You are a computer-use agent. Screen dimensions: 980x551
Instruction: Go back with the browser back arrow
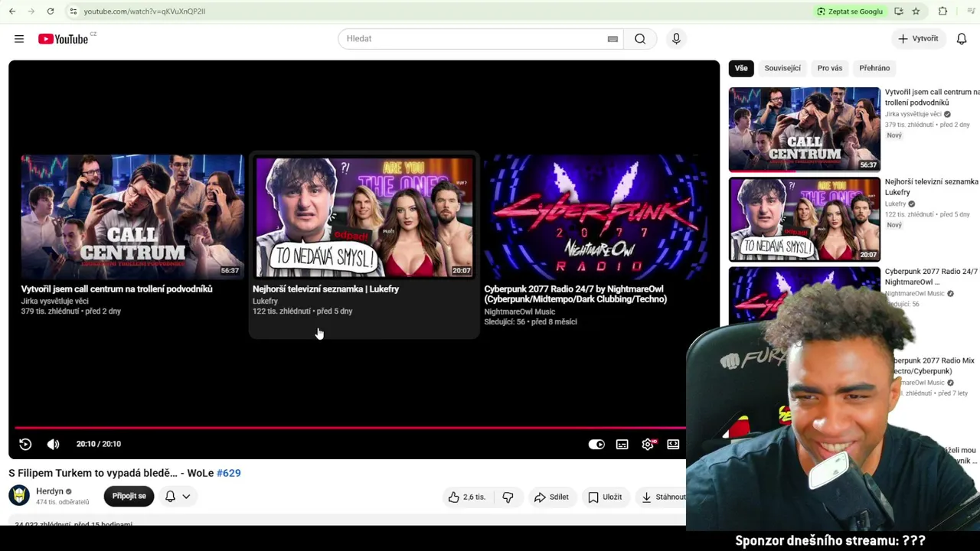pos(11,11)
